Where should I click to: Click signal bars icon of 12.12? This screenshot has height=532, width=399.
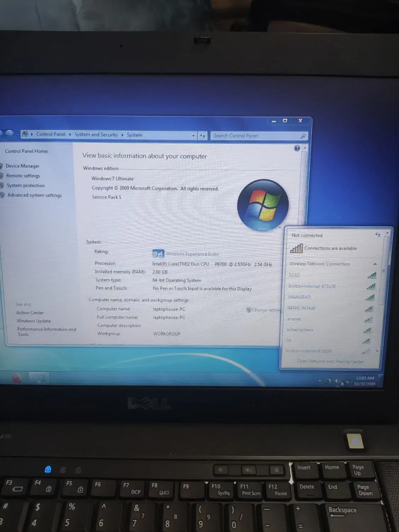click(x=372, y=276)
